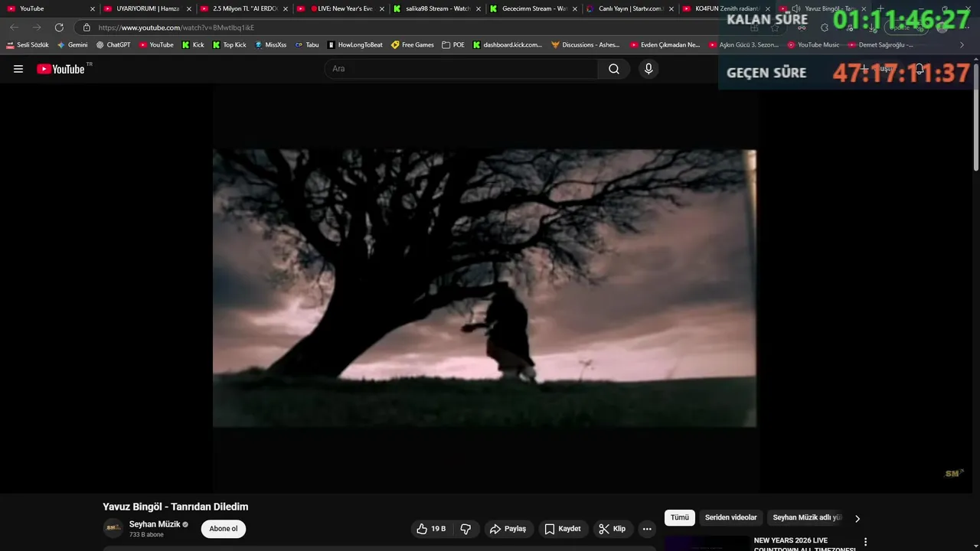Open Aşkın Gücü 3. Sezon bookmark
The height and width of the screenshot is (551, 980).
point(743,45)
